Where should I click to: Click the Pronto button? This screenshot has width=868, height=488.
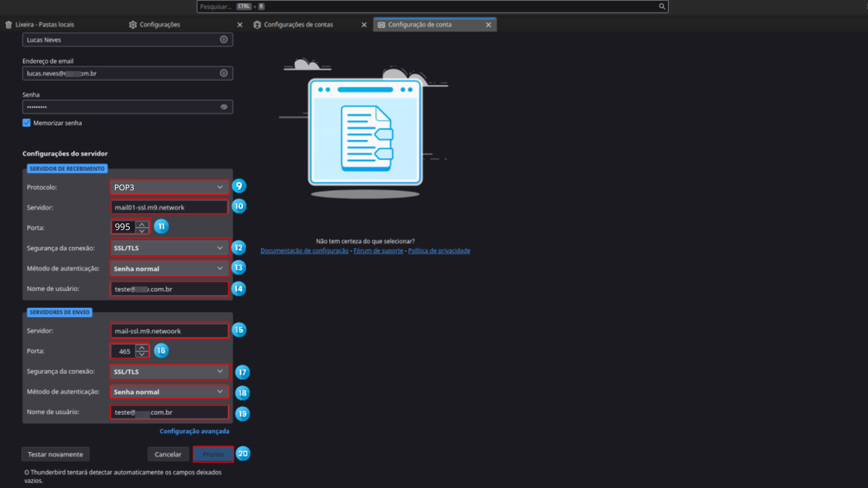coord(213,454)
